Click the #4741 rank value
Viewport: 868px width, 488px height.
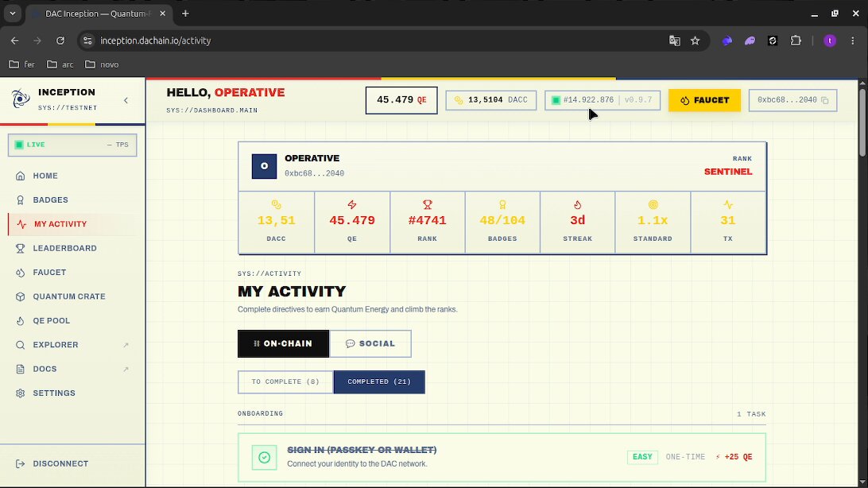(x=428, y=220)
